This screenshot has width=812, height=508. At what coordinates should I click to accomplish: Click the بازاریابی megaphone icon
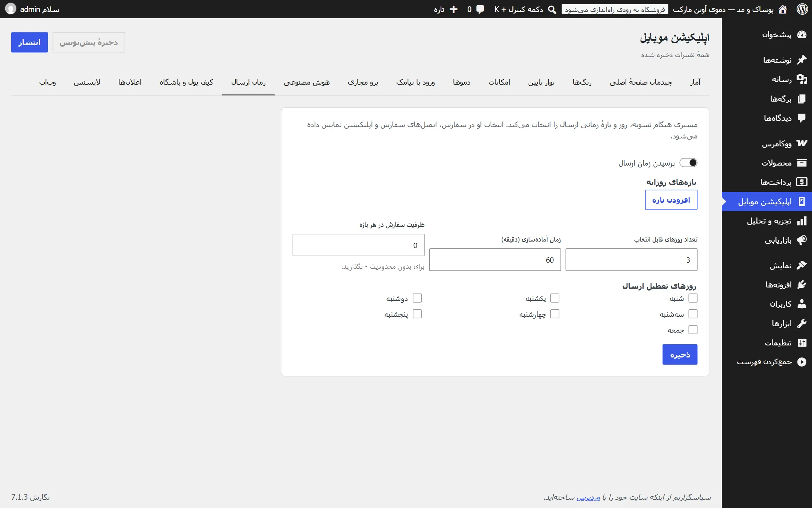tap(802, 240)
